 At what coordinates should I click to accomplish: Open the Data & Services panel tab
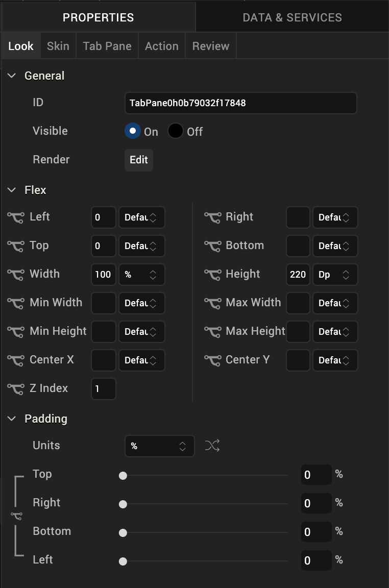292,17
